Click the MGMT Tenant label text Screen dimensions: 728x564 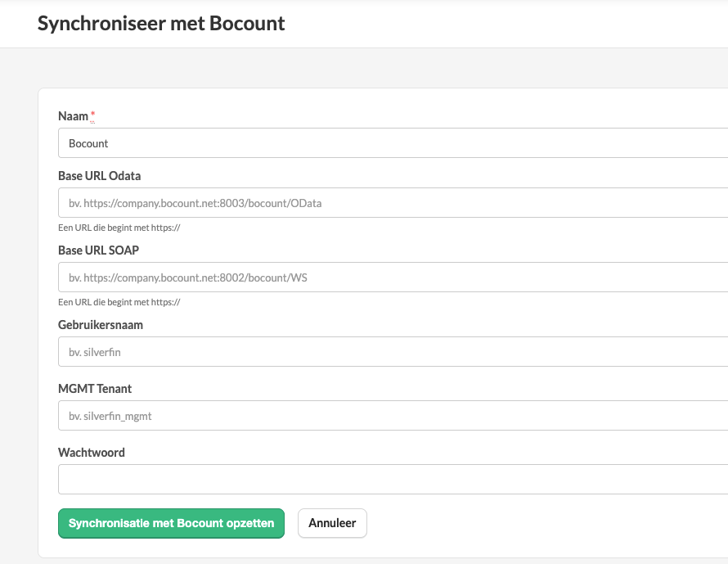click(95, 389)
